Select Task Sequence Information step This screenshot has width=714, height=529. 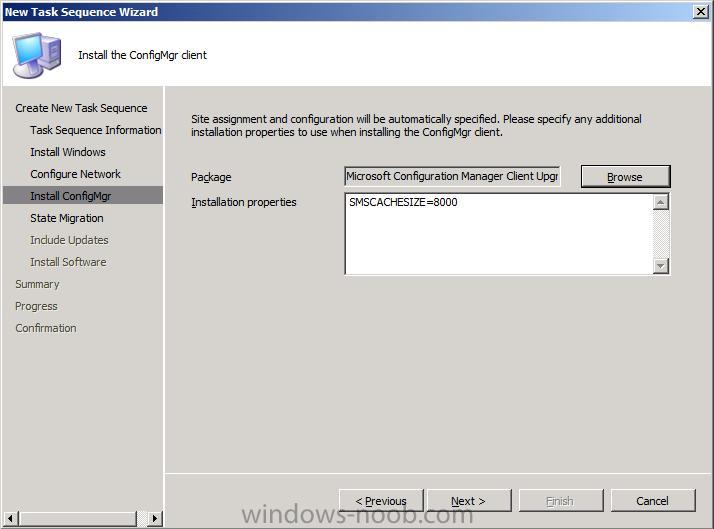[x=96, y=130]
